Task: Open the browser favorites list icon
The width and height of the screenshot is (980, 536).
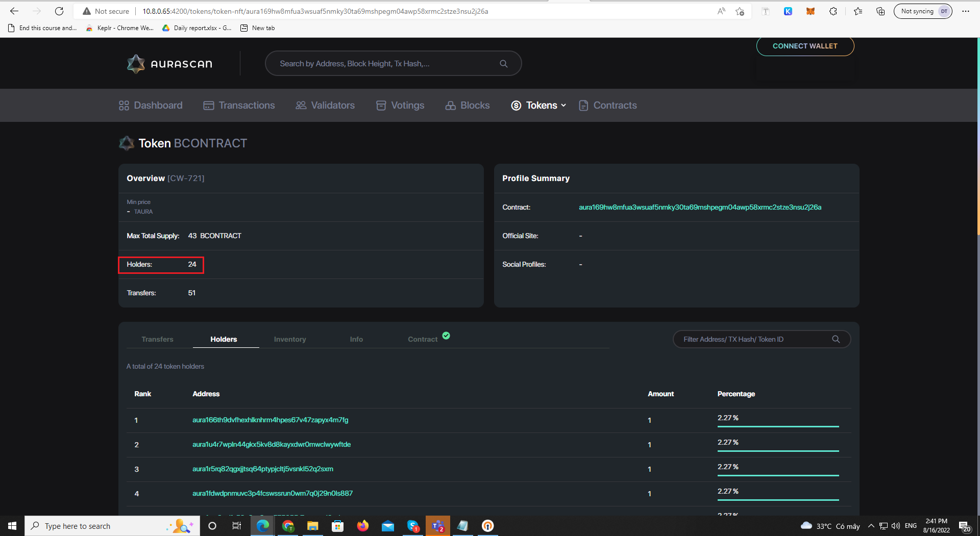Action: (x=858, y=11)
